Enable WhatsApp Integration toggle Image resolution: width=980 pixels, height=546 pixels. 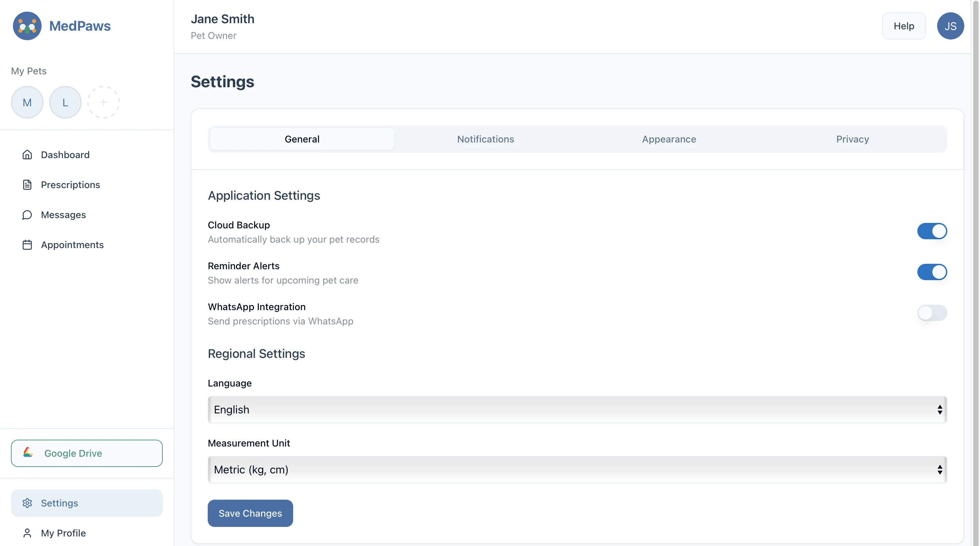click(x=932, y=313)
